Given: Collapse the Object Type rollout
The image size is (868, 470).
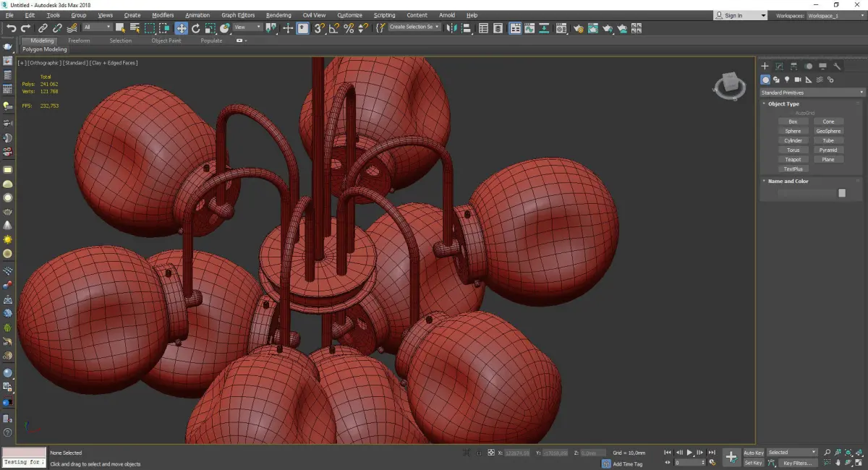Looking at the screenshot, I should pos(783,104).
